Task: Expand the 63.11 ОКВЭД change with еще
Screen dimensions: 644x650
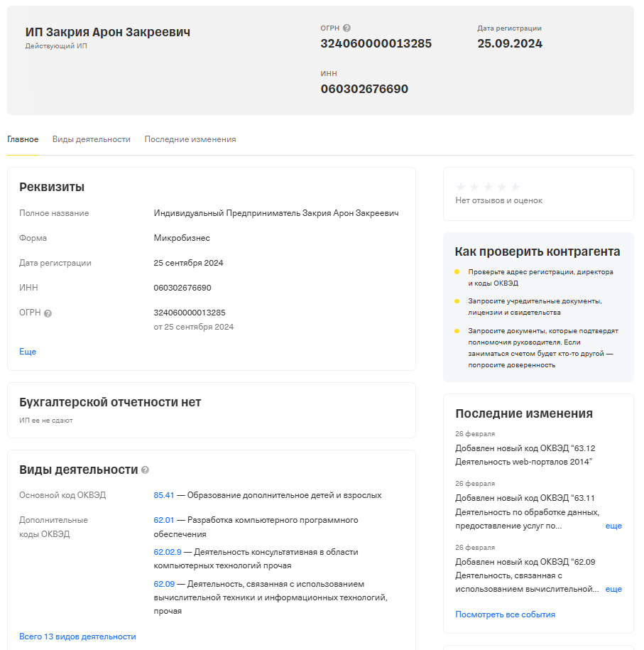Action: pos(613,526)
